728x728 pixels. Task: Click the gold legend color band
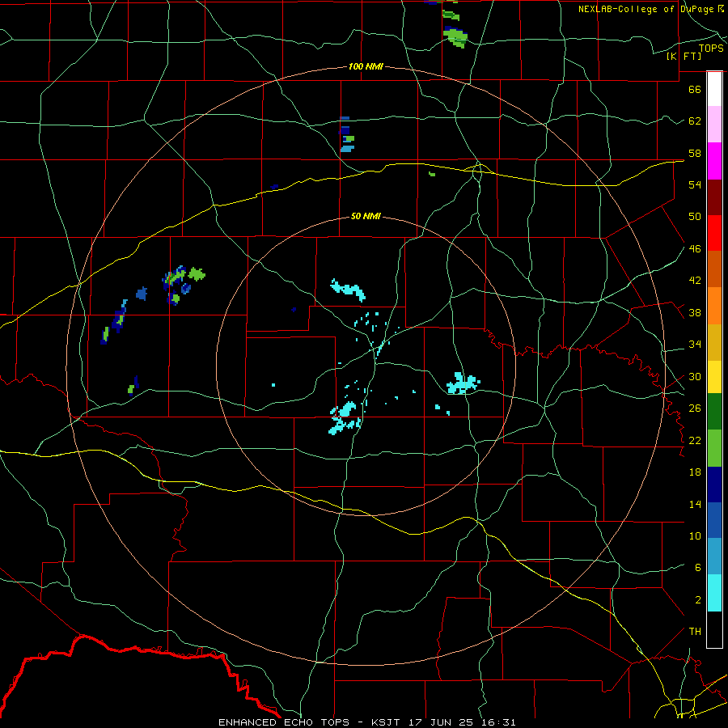click(x=714, y=342)
